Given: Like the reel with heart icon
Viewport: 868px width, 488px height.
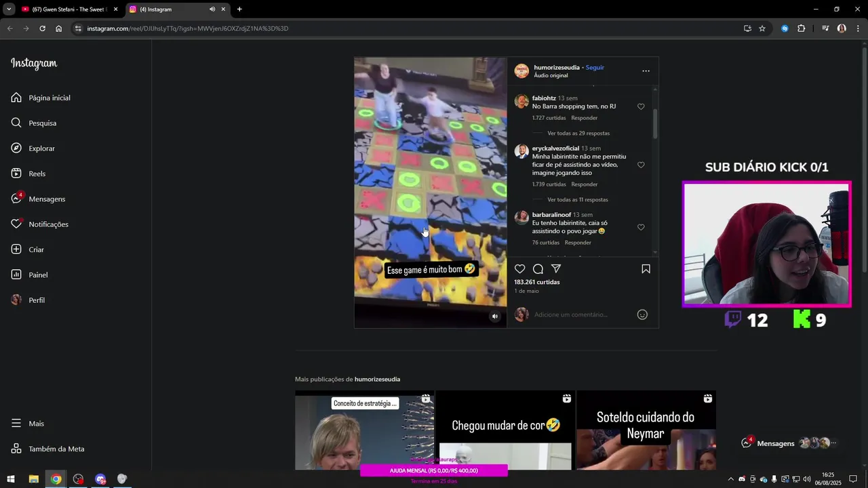Looking at the screenshot, I should (520, 269).
